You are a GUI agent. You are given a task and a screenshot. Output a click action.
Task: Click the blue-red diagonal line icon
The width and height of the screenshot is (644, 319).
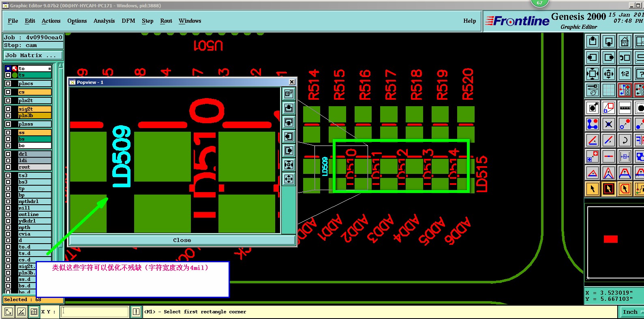609,140
